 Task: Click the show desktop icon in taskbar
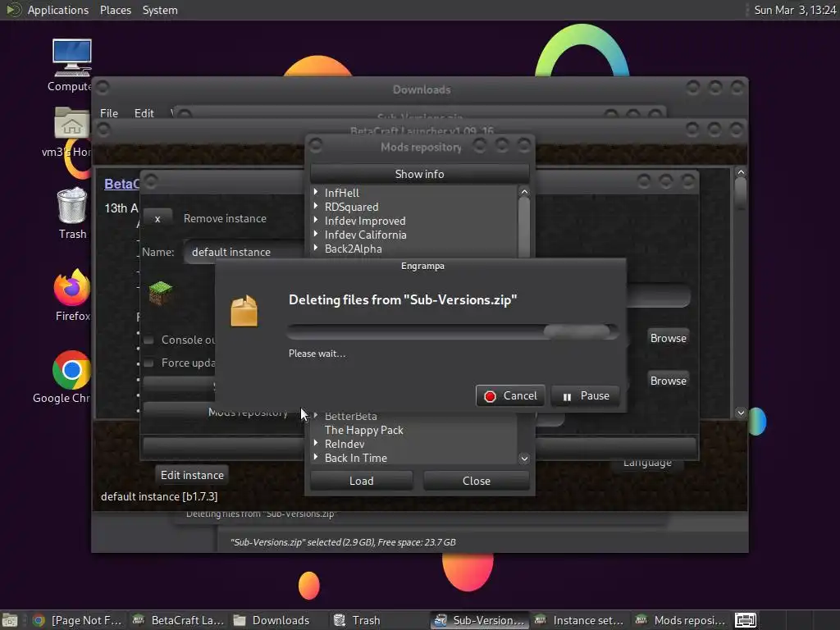click(x=10, y=620)
